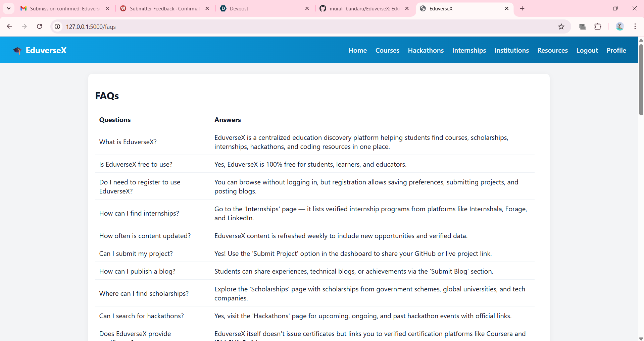Open the Extensions puzzle icon
Screen dimensions: 644x341
click(x=598, y=26)
